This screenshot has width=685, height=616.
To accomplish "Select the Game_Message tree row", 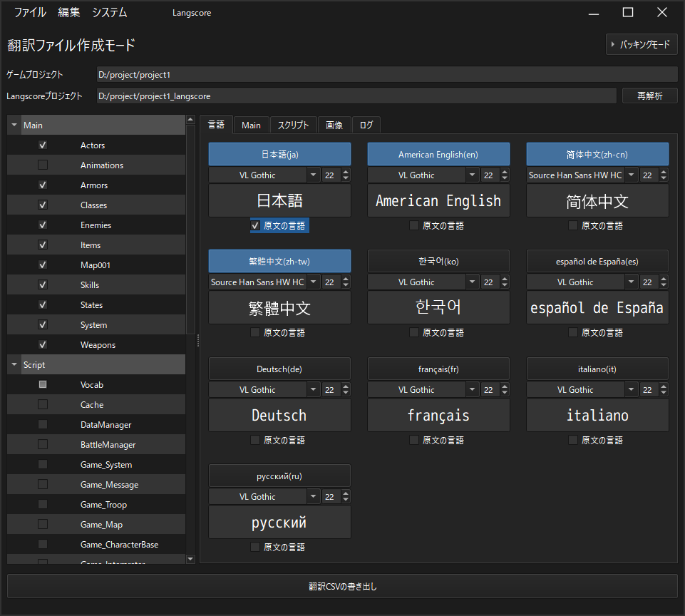I will pyautogui.click(x=96, y=485).
